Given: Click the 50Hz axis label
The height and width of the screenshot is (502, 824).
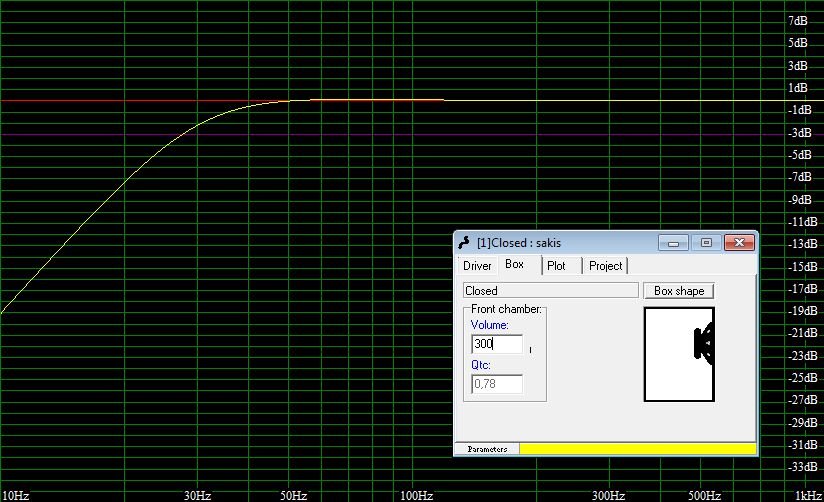Looking at the screenshot, I should click(293, 496).
